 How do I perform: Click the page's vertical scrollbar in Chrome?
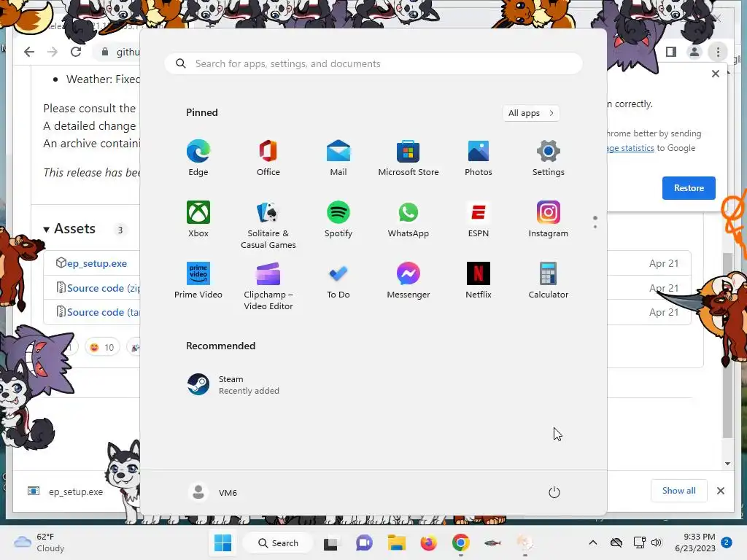pyautogui.click(x=727, y=345)
